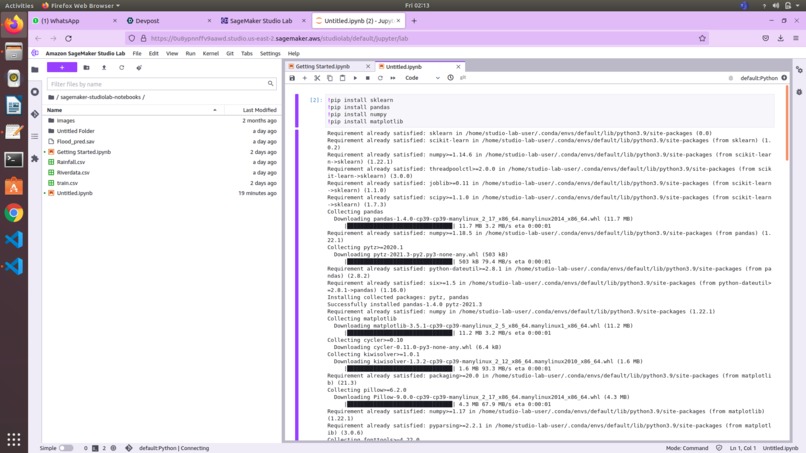Paste cell from clipboard

pos(342,78)
